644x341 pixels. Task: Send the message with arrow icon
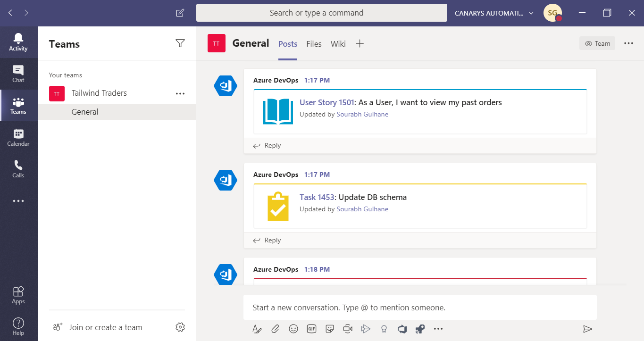pos(587,329)
